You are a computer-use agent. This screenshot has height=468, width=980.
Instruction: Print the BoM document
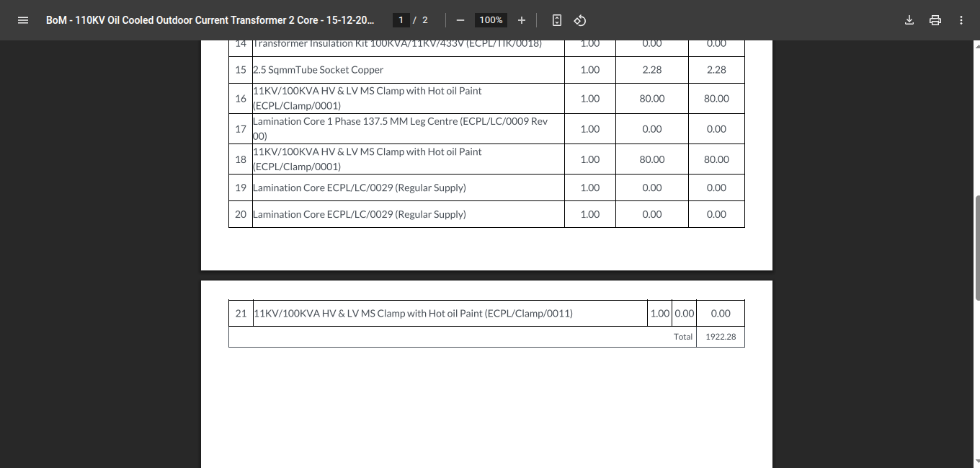coord(935,20)
